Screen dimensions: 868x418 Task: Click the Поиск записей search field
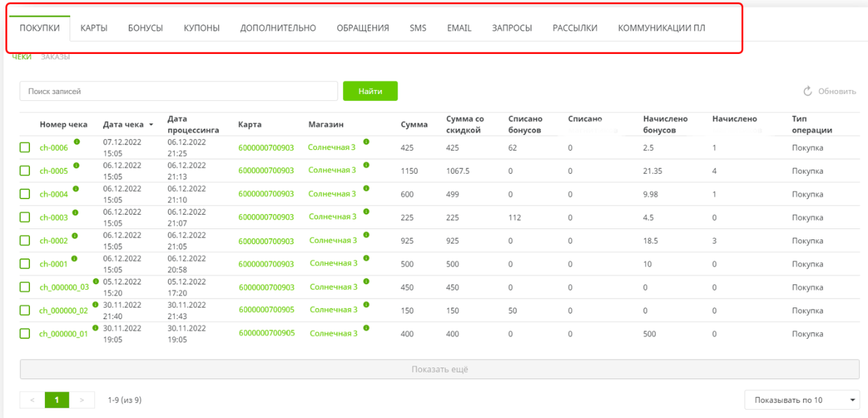179,91
